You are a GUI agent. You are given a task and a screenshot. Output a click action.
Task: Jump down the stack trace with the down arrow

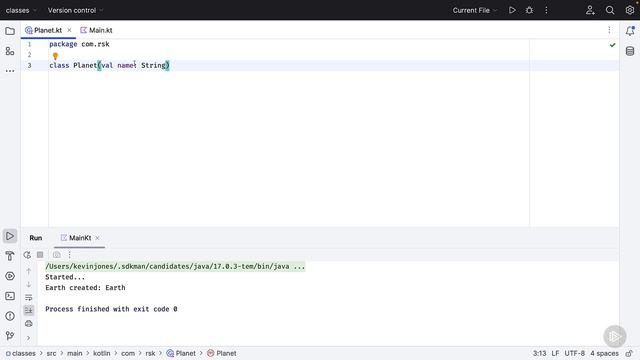point(29,284)
